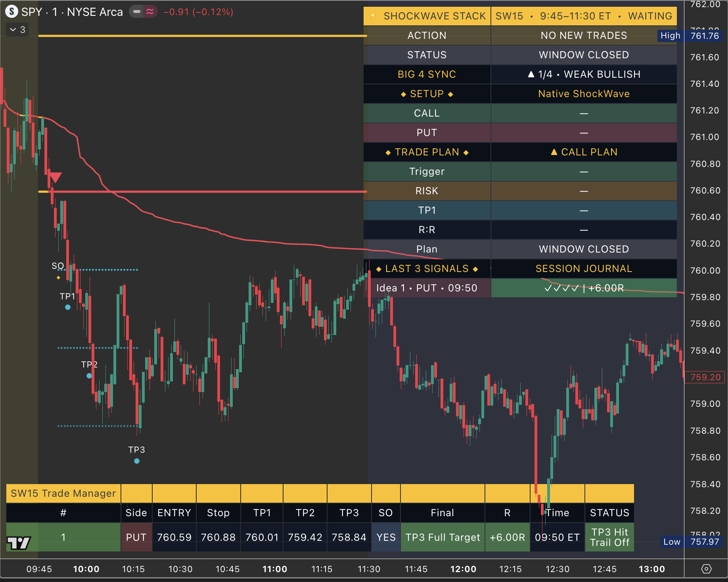Click the 'TP3 Full Target' final cell

443,537
